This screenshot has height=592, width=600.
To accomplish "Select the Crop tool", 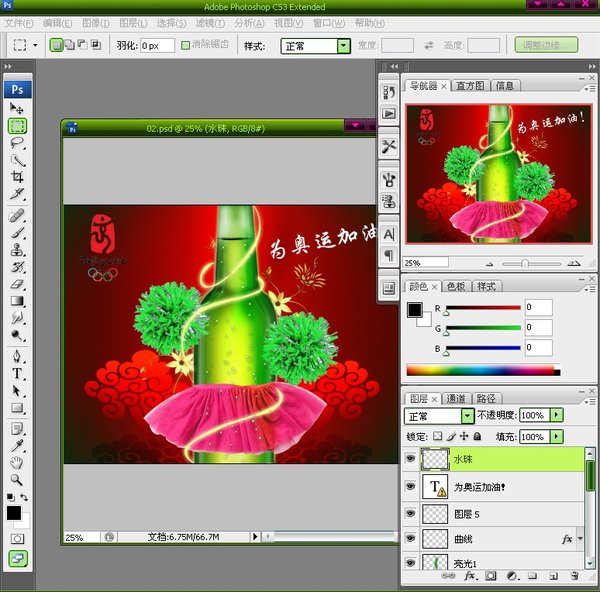I will [x=18, y=178].
